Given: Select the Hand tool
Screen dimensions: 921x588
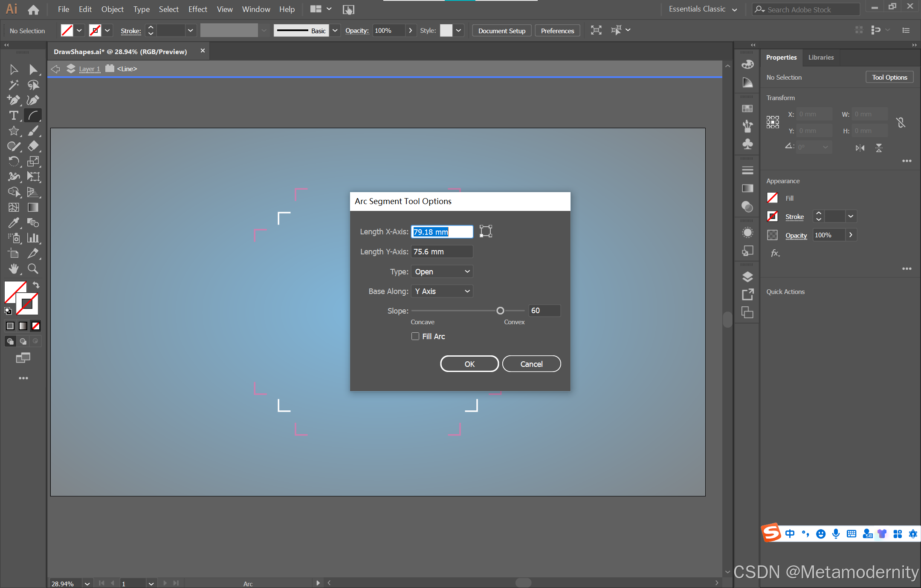Looking at the screenshot, I should pos(14,269).
